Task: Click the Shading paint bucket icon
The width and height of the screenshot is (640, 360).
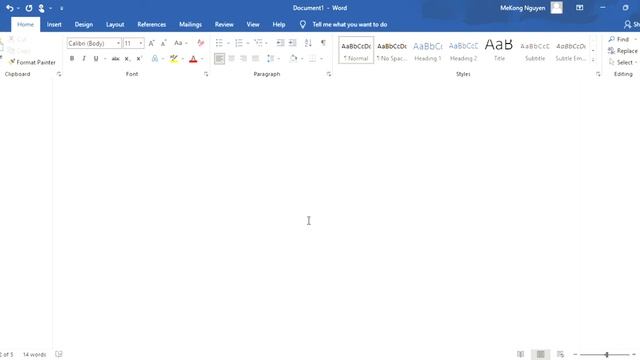Action: pyautogui.click(x=293, y=58)
